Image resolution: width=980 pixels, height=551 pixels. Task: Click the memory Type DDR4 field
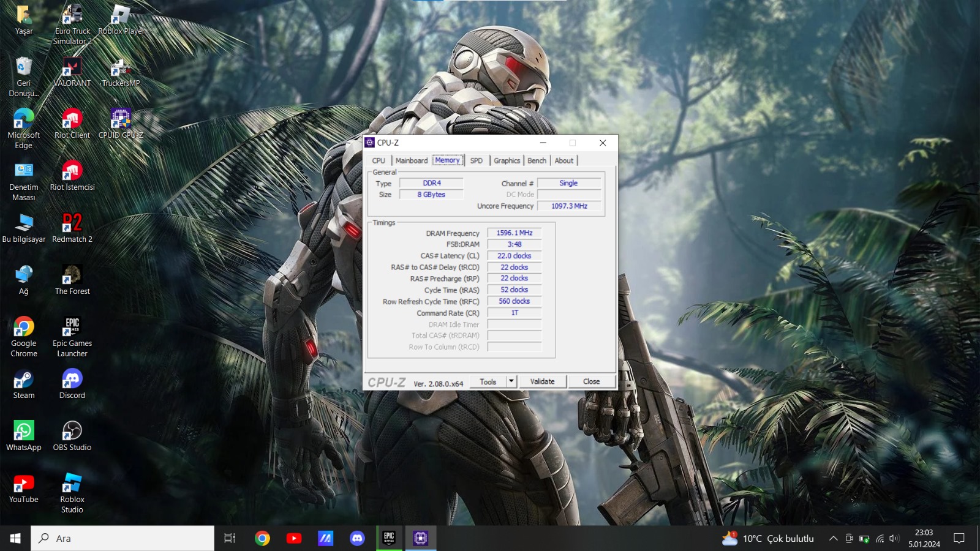coord(432,183)
